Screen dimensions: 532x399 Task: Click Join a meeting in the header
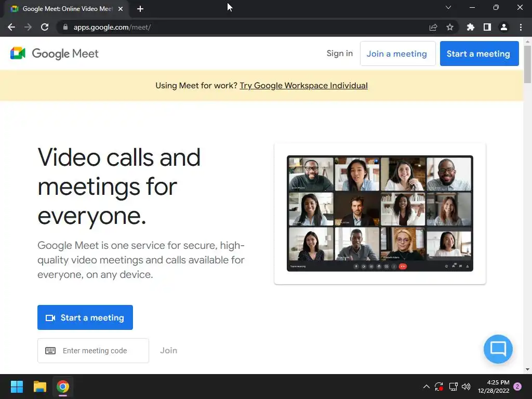point(397,54)
